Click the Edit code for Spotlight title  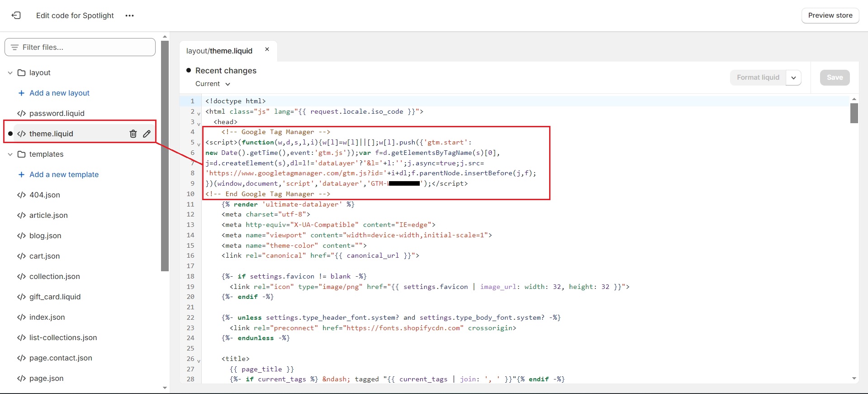[75, 15]
